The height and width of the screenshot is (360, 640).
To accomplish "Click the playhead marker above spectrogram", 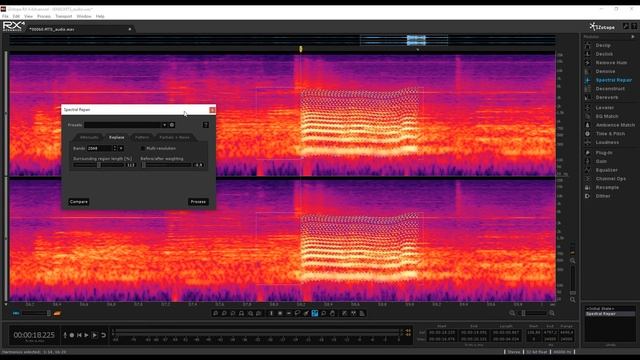I will (301, 49).
